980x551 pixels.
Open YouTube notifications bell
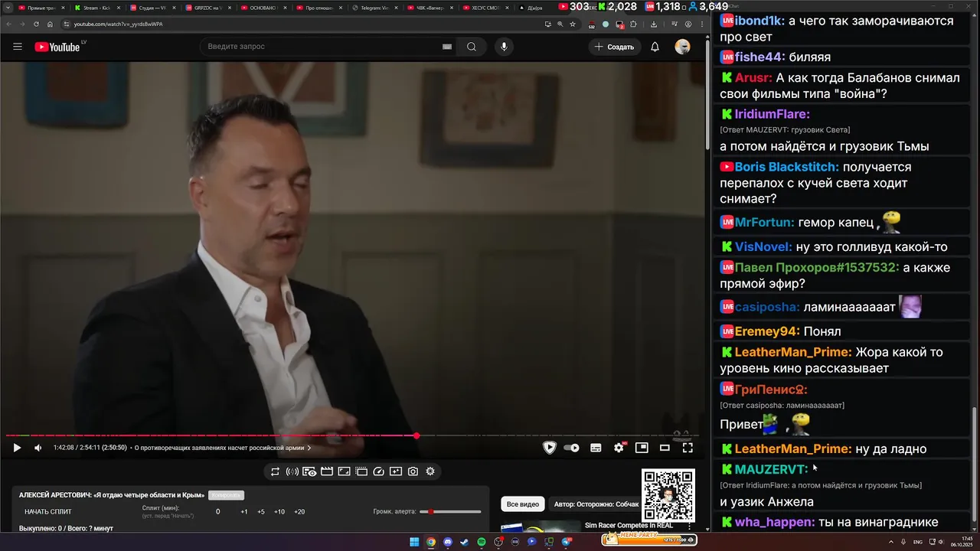[x=655, y=47]
